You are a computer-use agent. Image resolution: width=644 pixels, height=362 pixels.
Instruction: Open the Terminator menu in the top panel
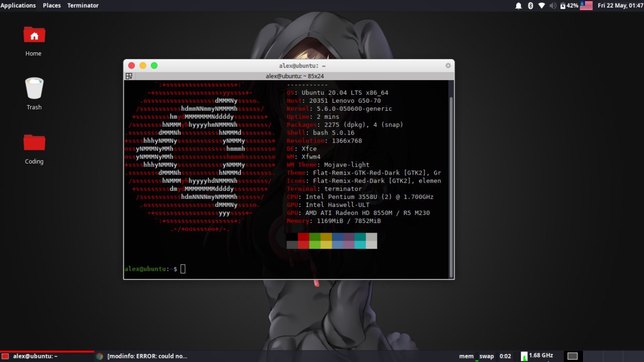pyautogui.click(x=83, y=6)
